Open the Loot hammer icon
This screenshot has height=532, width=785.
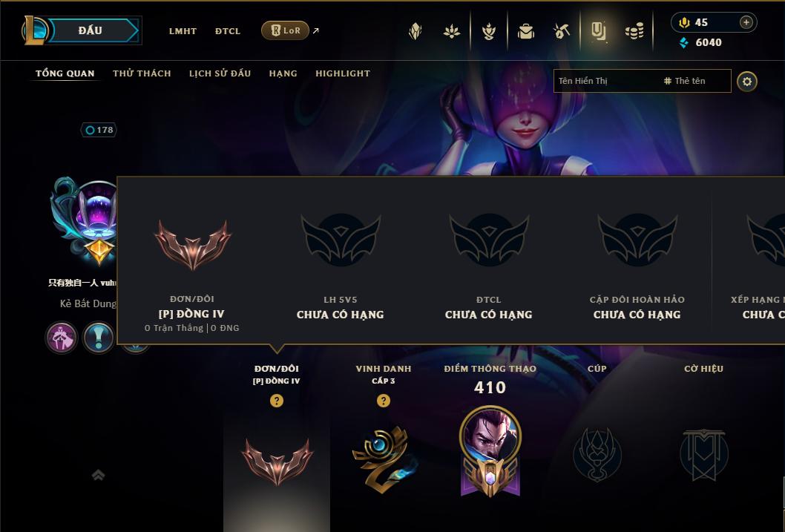[x=562, y=31]
